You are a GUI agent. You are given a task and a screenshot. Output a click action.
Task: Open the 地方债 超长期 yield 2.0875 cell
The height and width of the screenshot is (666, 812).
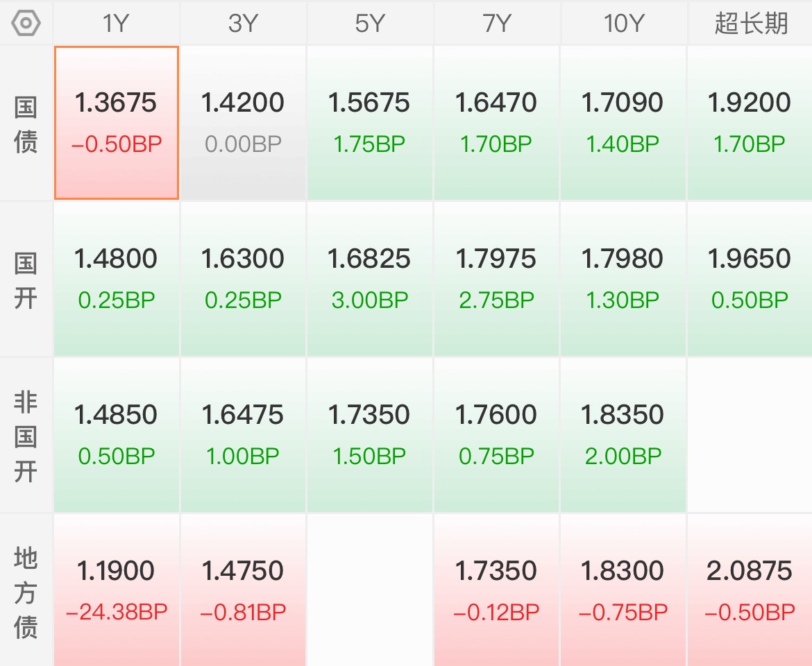[x=750, y=590]
